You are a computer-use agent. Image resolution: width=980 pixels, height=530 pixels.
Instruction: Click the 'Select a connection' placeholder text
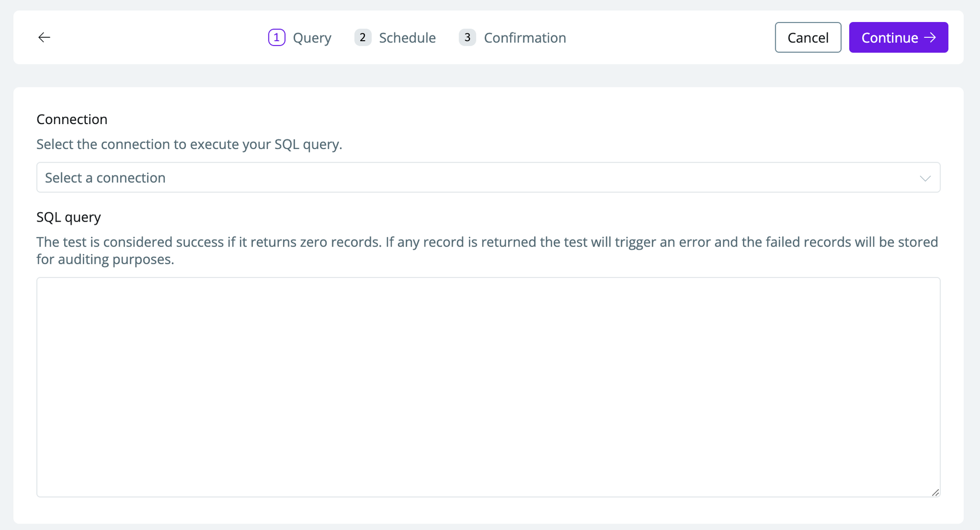tap(105, 177)
